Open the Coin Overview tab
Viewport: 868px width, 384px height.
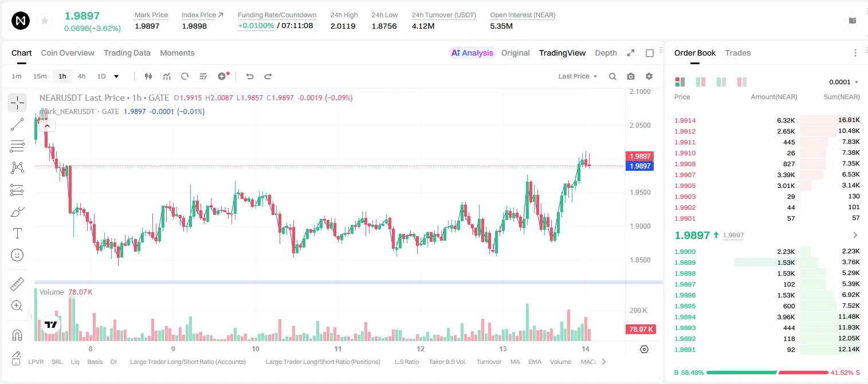pyautogui.click(x=68, y=53)
